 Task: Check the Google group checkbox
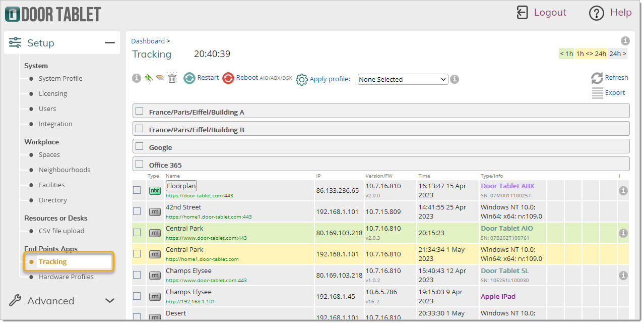(x=140, y=146)
